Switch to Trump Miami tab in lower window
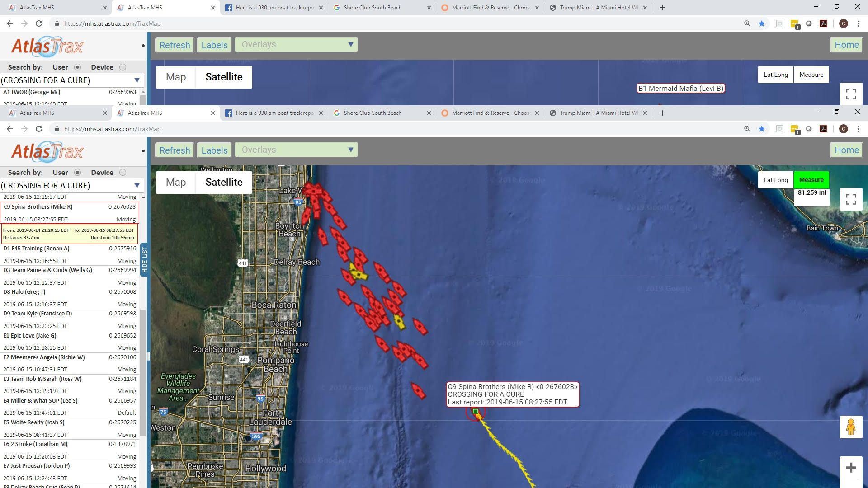Image resolution: width=868 pixels, height=488 pixels. click(597, 113)
